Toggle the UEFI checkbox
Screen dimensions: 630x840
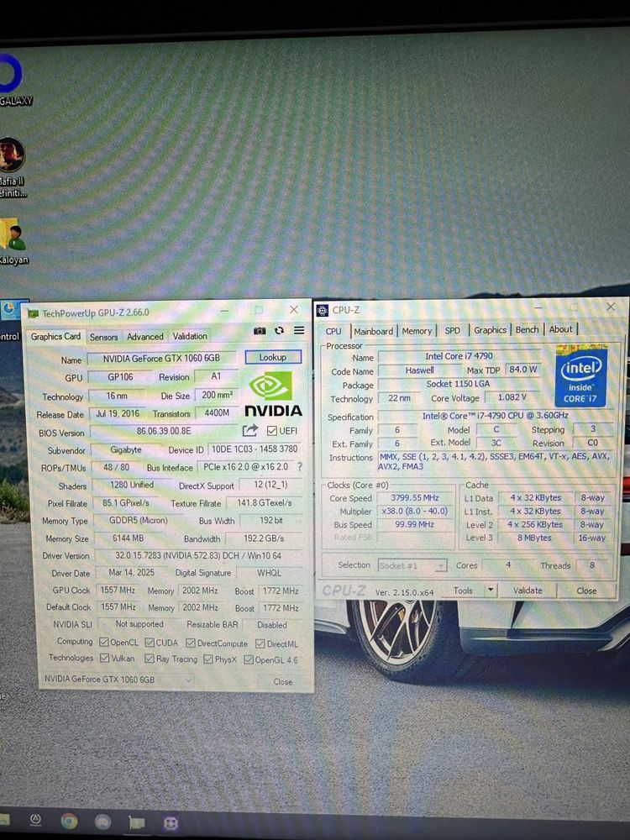(x=271, y=431)
